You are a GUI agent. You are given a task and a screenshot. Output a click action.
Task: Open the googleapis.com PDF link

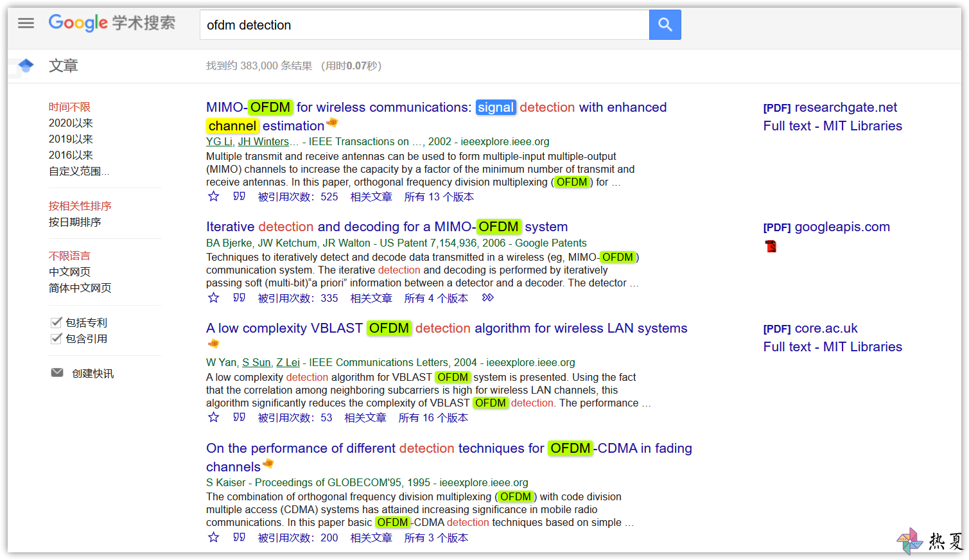(826, 227)
